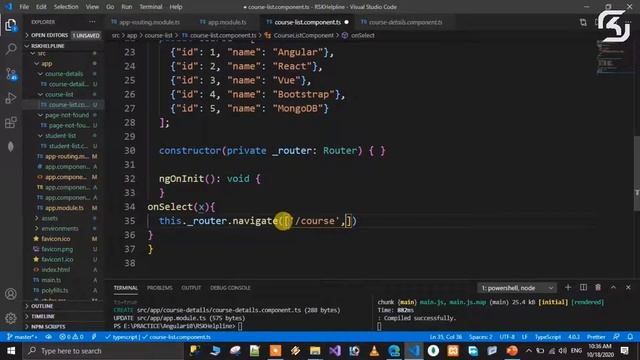Switch to the DEBUG CONSOLE tab
The height and width of the screenshot is (360, 640).
(230, 288)
